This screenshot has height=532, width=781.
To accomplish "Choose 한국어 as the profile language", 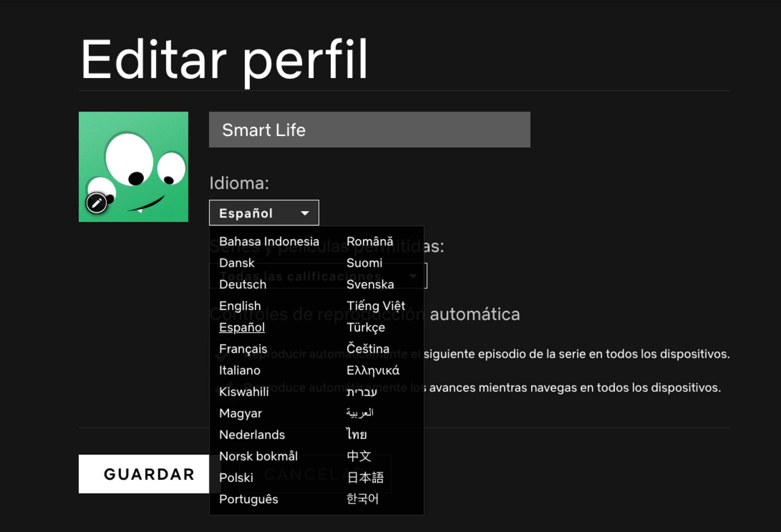I will point(362,499).
